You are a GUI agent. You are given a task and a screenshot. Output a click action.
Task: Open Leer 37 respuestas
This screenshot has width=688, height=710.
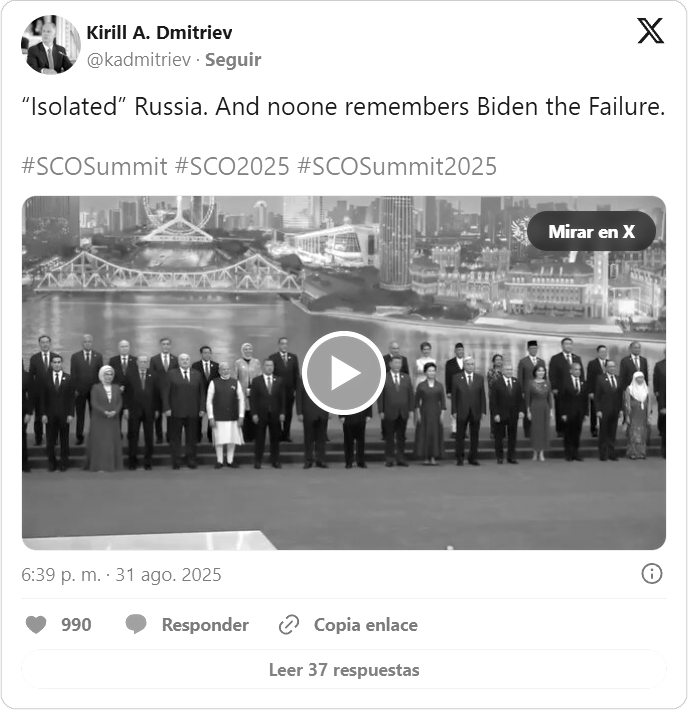[344, 670]
